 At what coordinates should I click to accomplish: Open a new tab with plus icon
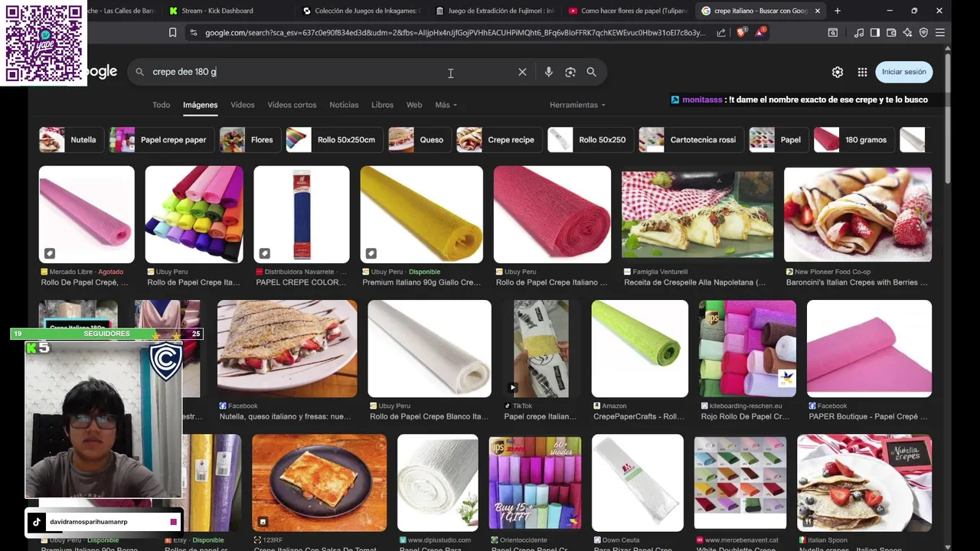click(x=837, y=11)
